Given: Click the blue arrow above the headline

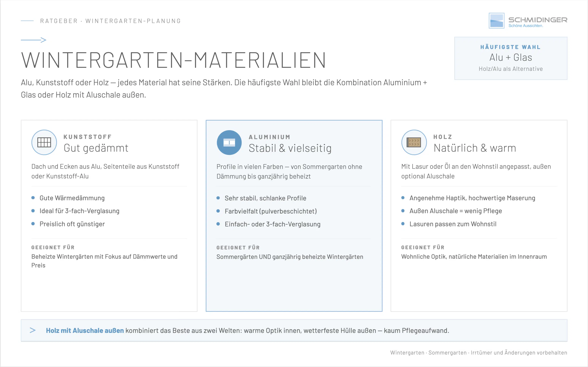Looking at the screenshot, I should point(33,39).
